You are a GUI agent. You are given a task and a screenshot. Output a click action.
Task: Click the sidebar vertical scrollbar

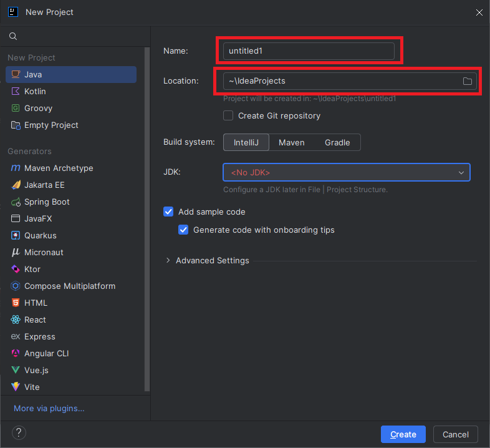coord(147,219)
